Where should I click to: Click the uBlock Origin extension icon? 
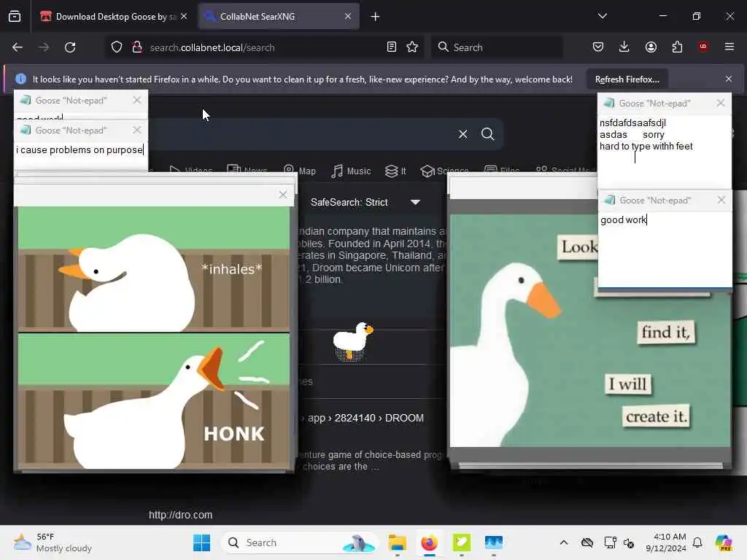click(x=703, y=47)
